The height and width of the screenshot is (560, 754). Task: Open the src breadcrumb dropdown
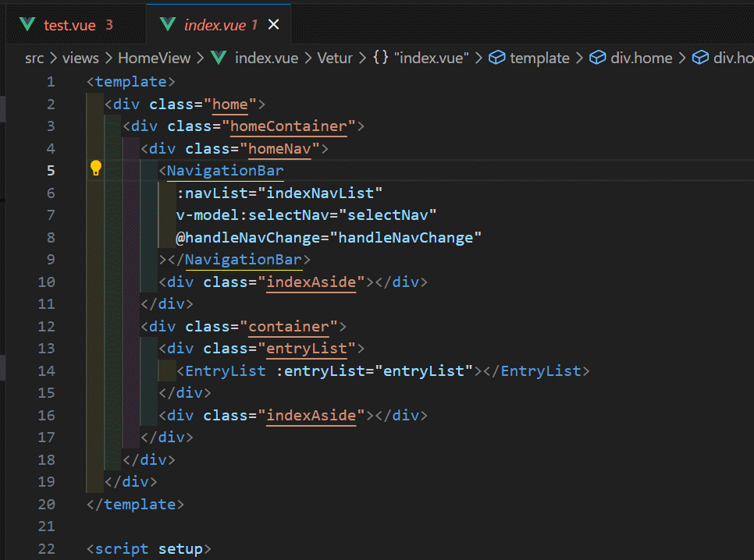[34, 58]
